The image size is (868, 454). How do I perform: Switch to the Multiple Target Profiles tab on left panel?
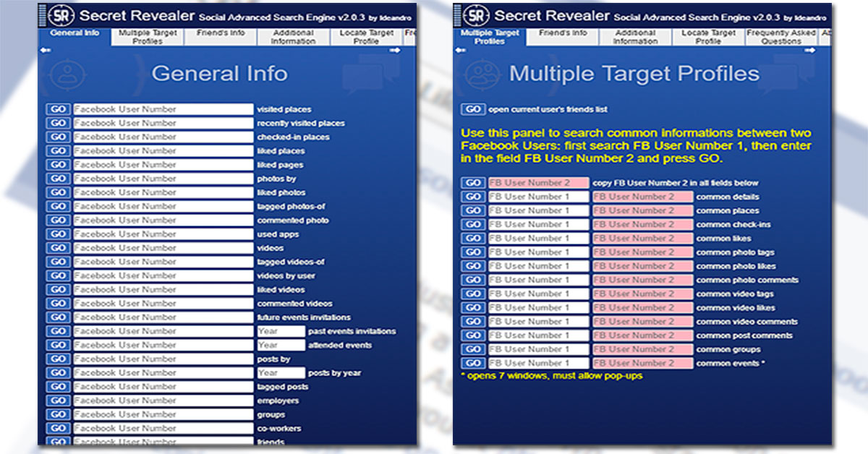148,36
